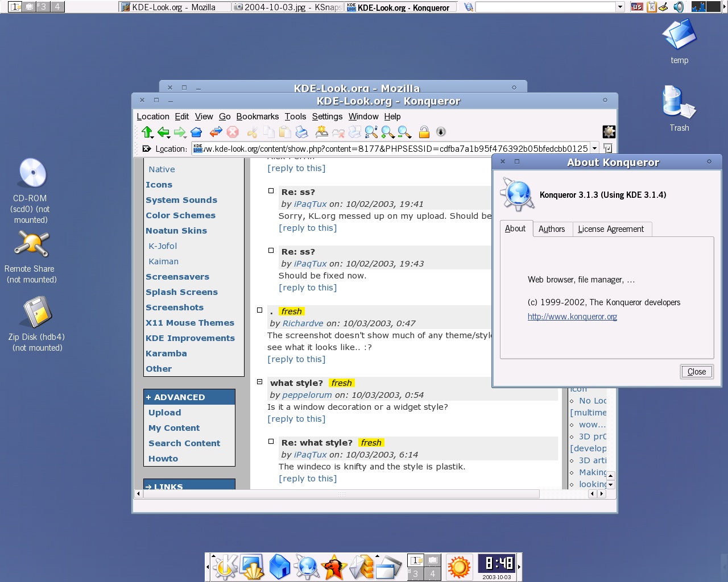Open the K menu in the panel
This screenshot has width=728, height=582.
(225, 567)
